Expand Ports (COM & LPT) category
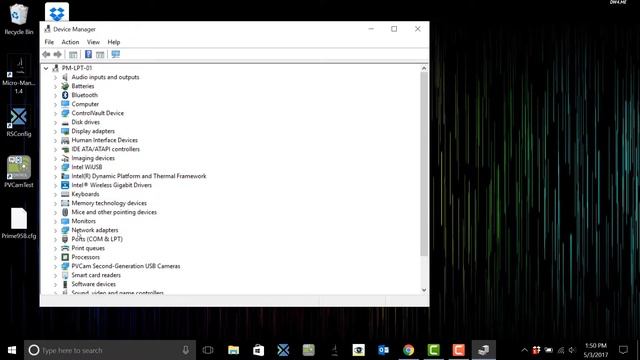 [56, 239]
